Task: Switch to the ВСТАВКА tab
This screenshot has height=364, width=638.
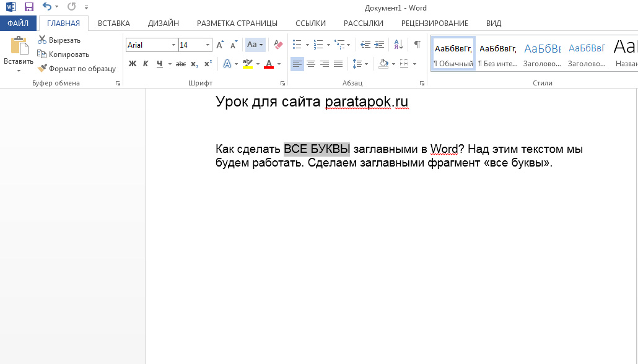Action: tap(114, 23)
